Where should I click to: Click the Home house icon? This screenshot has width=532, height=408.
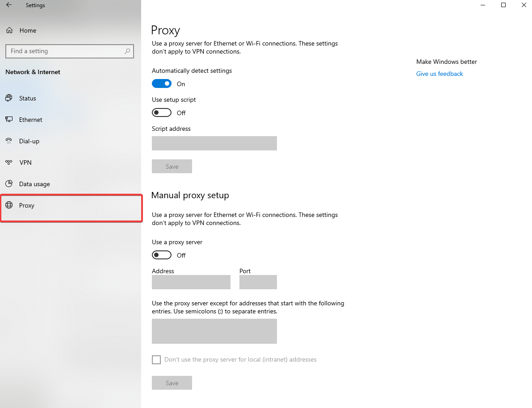click(x=9, y=30)
